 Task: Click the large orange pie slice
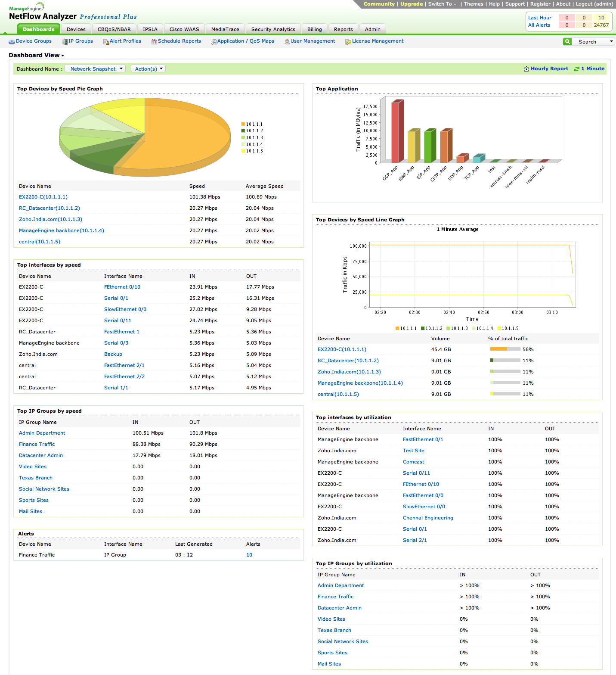181,138
